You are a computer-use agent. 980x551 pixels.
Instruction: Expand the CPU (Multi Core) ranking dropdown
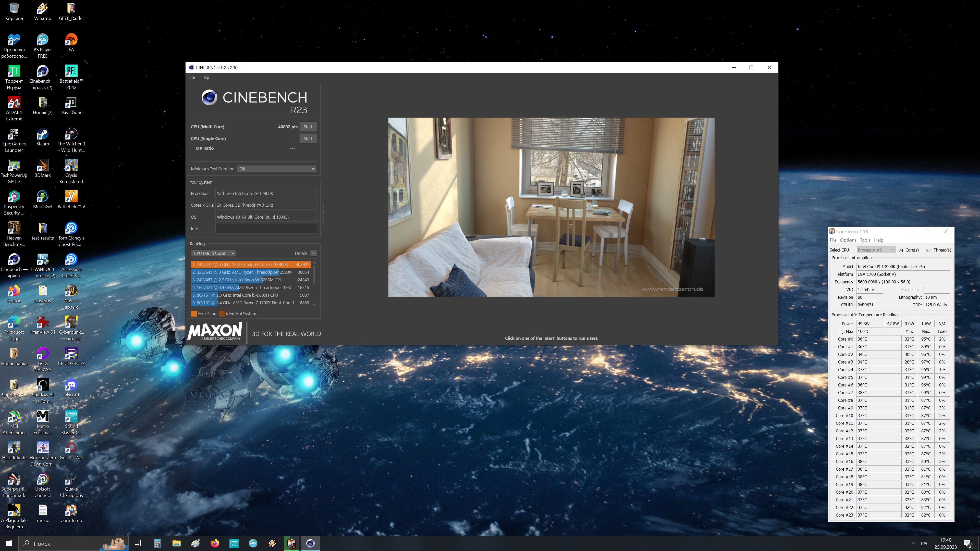[213, 253]
